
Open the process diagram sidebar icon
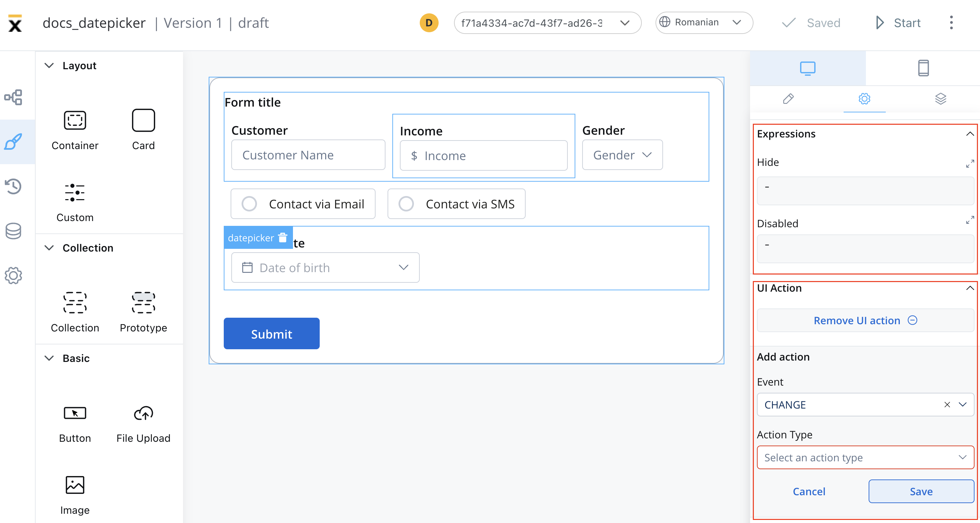click(13, 97)
